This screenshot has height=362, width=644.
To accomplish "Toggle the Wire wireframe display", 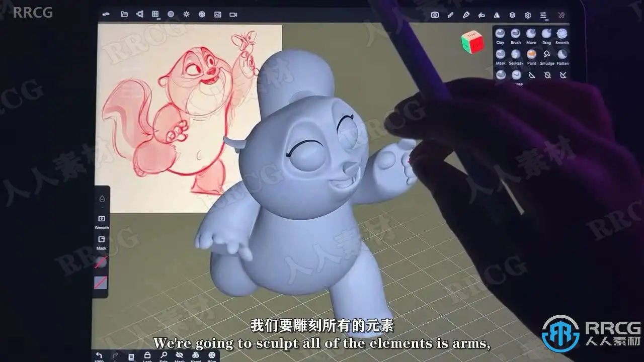I will tap(212, 357).
